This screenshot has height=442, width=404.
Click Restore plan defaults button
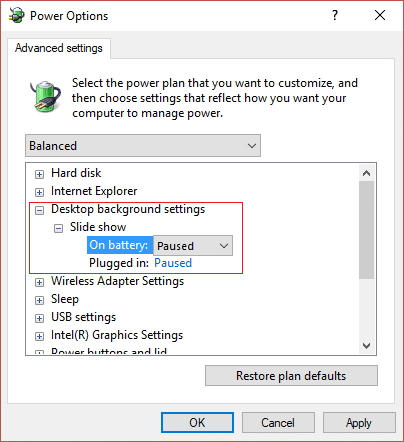pos(291,376)
